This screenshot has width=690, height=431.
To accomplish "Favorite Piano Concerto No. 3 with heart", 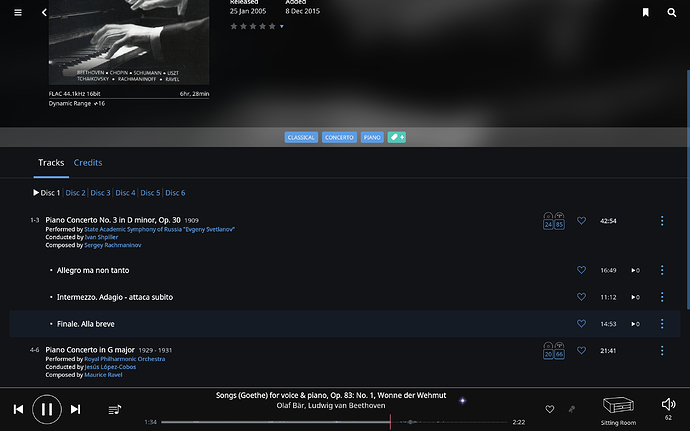I will [581, 221].
